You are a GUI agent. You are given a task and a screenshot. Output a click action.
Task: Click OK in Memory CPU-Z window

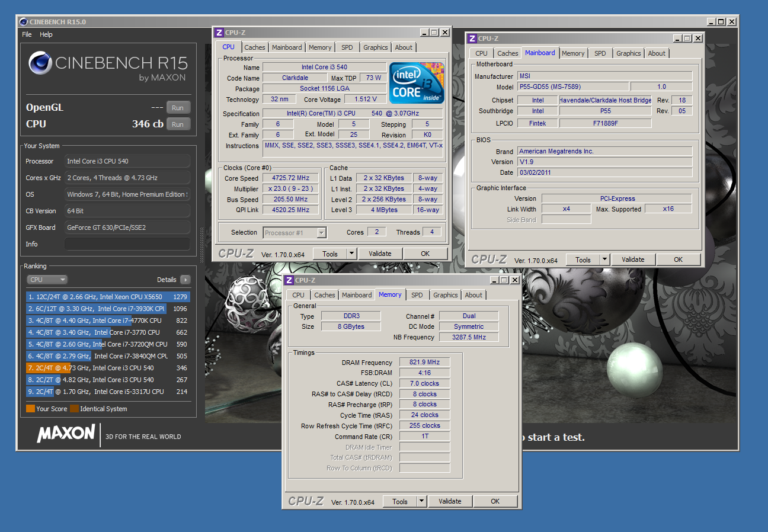coord(495,501)
